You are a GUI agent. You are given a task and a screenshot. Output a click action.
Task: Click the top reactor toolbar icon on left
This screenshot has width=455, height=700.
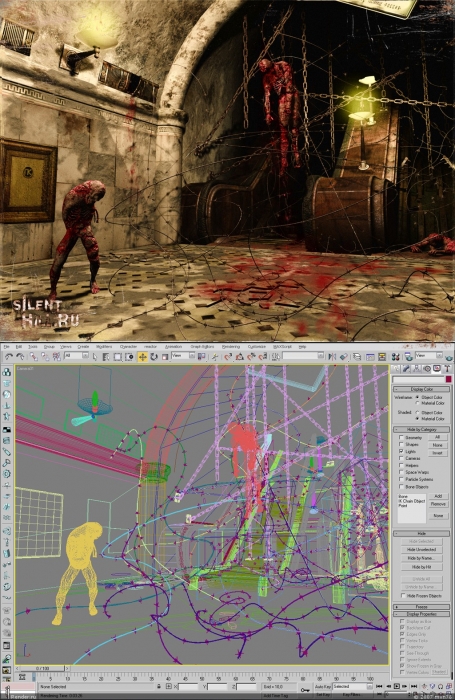pyautogui.click(x=7, y=373)
